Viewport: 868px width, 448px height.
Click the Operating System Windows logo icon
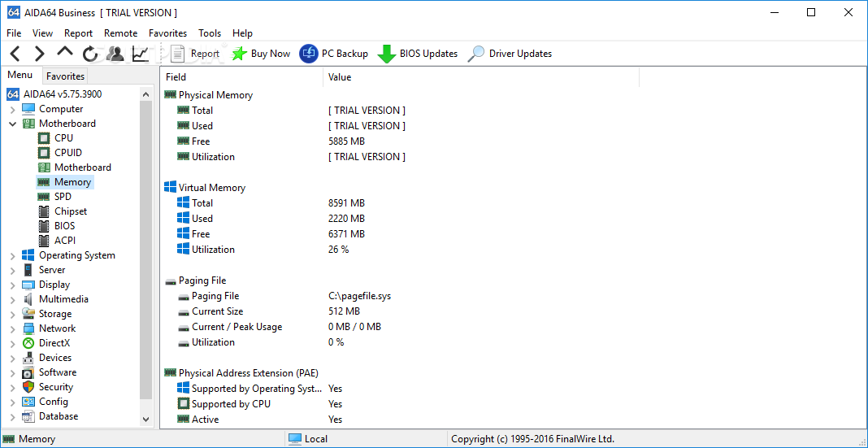tap(28, 255)
